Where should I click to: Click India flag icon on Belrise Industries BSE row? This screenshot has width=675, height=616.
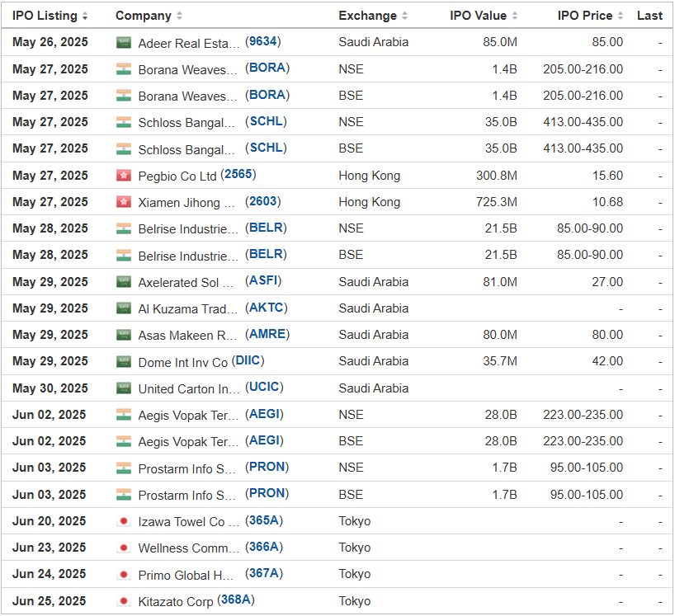pyautogui.click(x=124, y=256)
